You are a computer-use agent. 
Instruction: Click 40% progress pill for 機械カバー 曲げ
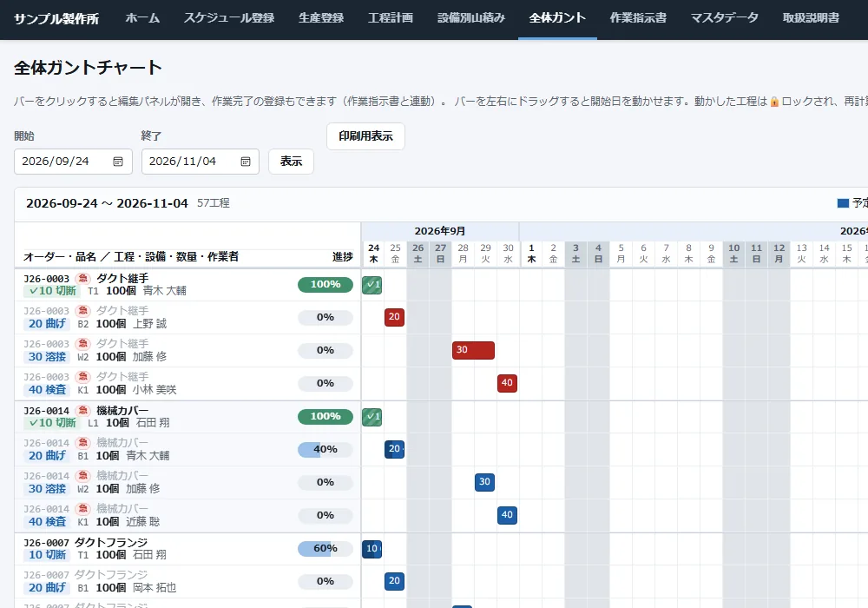[325, 450]
